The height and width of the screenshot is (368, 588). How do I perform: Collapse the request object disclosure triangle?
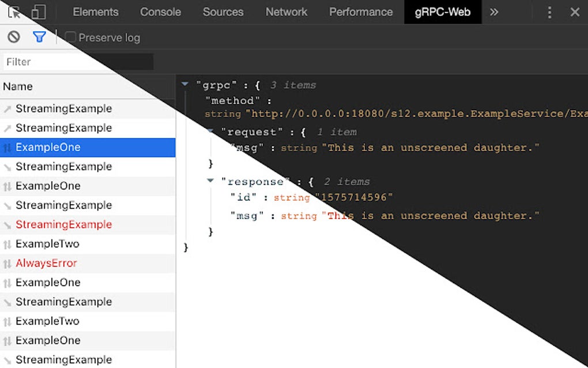210,132
